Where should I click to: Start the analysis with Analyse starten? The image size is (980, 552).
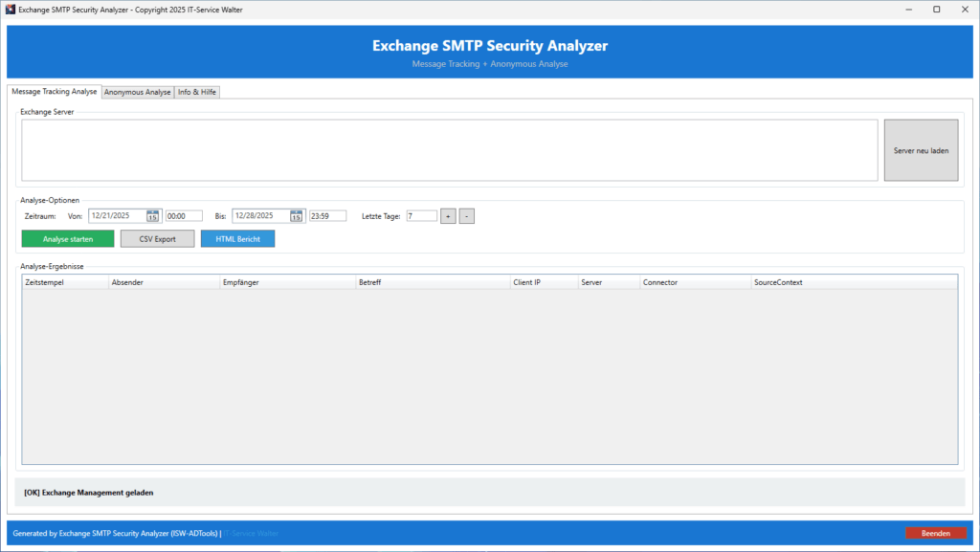tap(67, 238)
